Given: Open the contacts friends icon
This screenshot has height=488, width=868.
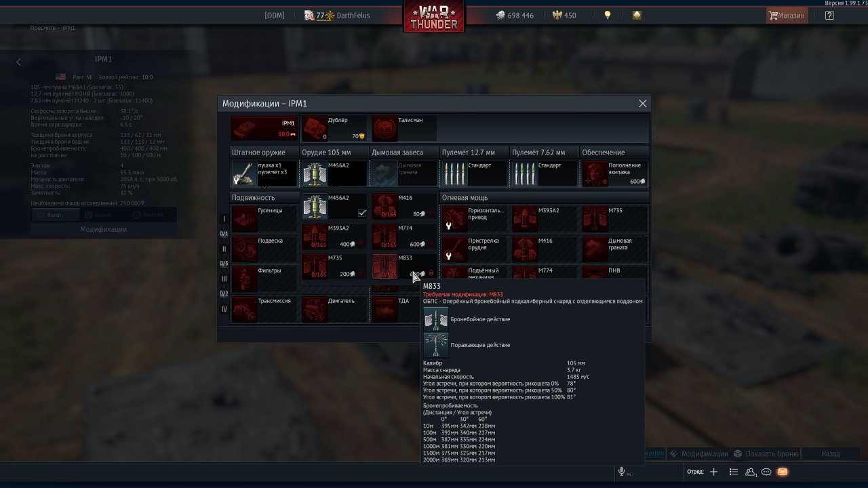Looking at the screenshot, I should pos(751,472).
